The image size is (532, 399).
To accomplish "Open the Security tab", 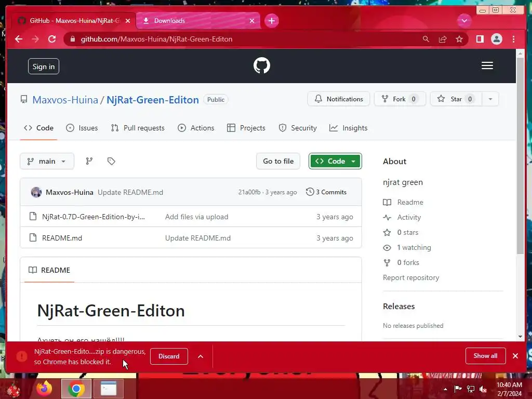I will (298, 128).
